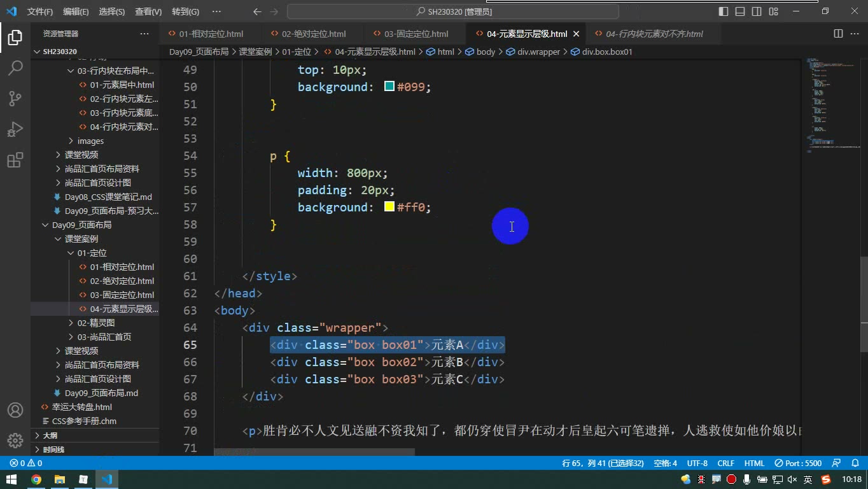Viewport: 868px width, 489px height.
Task: Click Port : 5500 in status bar
Action: [799, 464]
